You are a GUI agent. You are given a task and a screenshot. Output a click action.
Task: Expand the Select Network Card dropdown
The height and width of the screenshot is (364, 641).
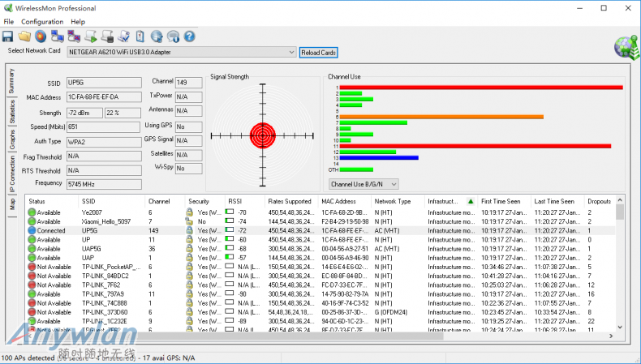[291, 53]
